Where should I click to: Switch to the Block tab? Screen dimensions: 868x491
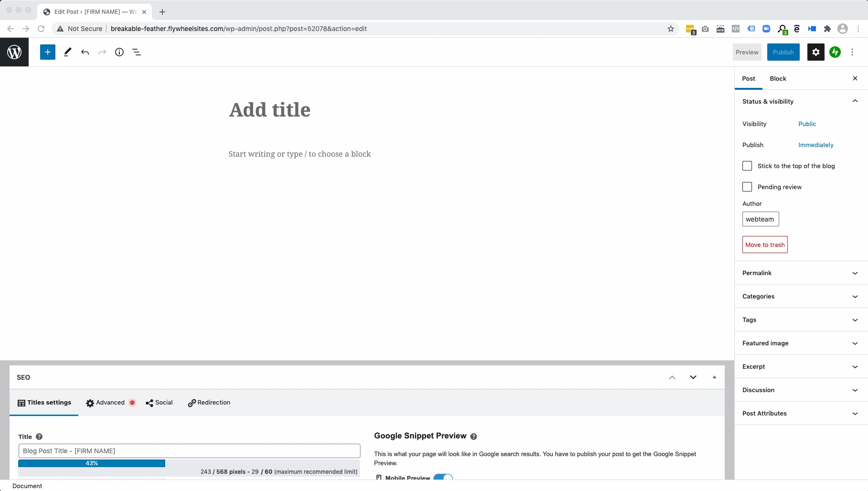click(778, 78)
